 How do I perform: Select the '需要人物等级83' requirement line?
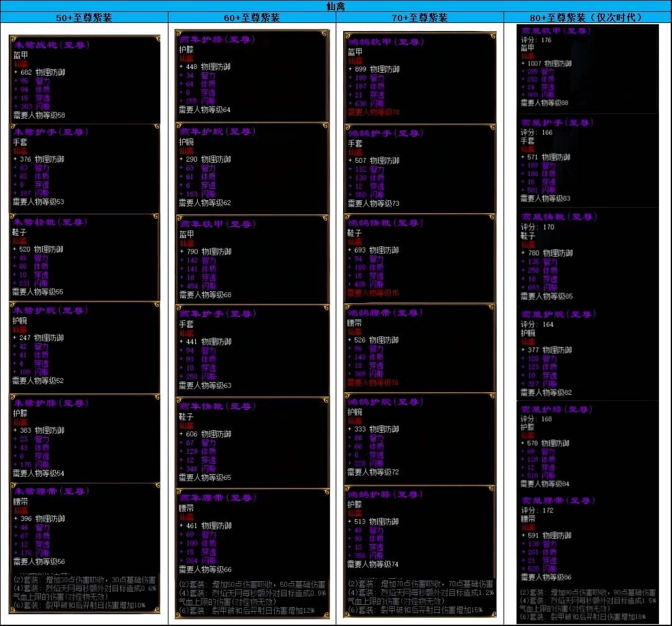click(546, 198)
